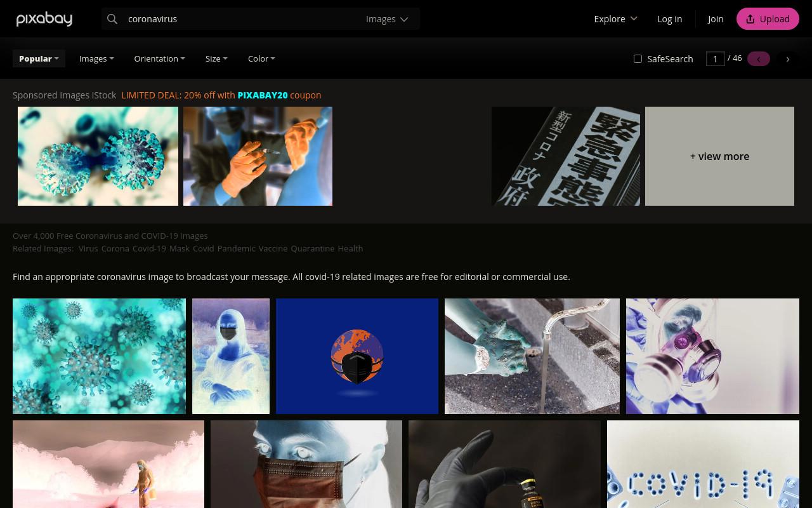Click the Pixabay logo
812x508 pixels.
[x=44, y=19]
